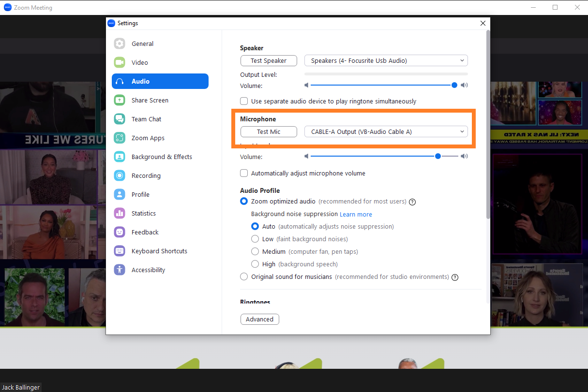
Task: Click the Statistics bar chart icon
Action: tap(120, 213)
